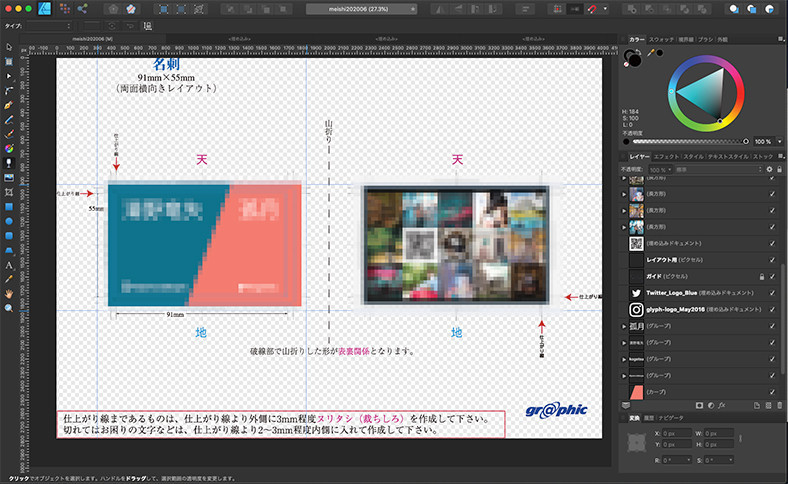
Task: Select the Fill gradient tool
Action: (x=9, y=149)
